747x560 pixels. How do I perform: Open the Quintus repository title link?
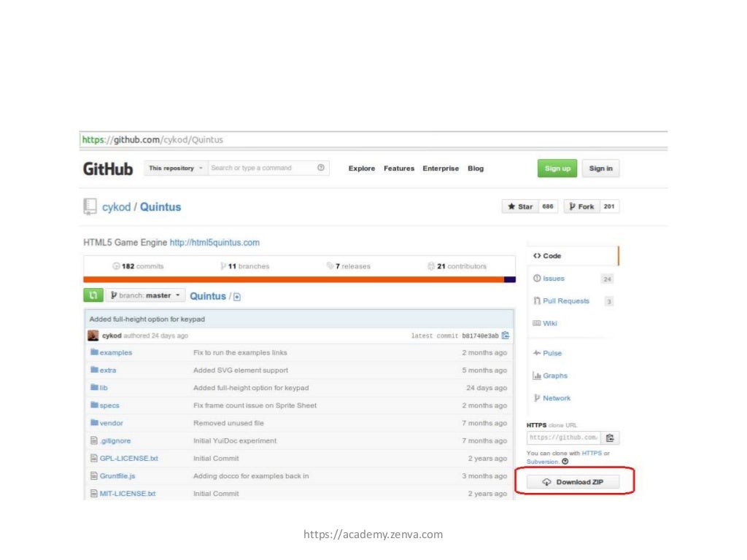point(160,207)
